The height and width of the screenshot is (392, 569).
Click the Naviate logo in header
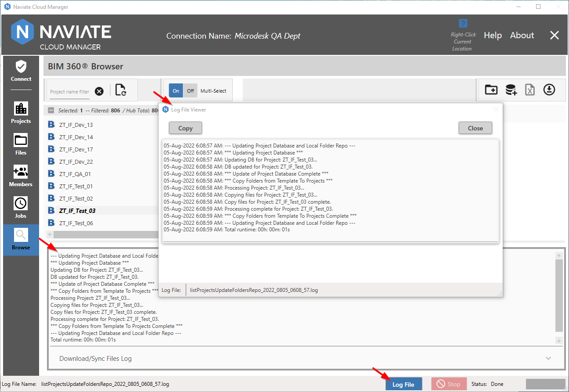click(x=61, y=35)
